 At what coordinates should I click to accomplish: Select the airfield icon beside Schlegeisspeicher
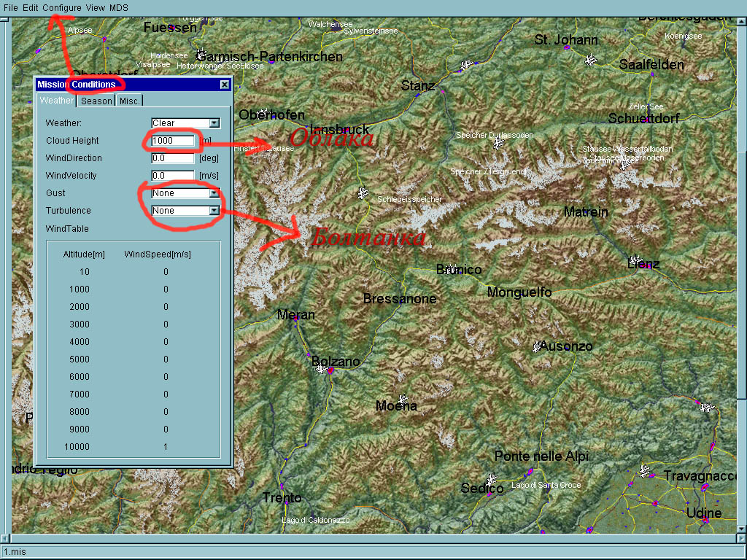point(363,193)
